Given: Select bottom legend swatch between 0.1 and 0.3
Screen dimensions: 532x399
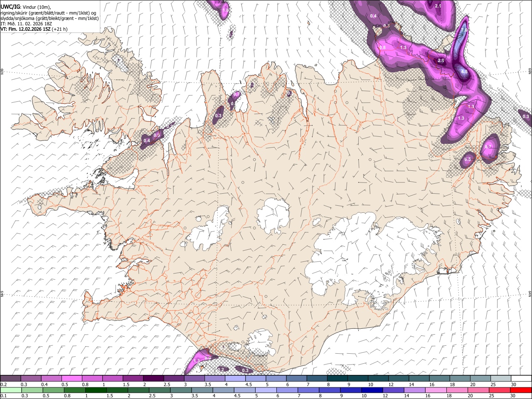Looking at the screenshot, I should click(11, 390).
